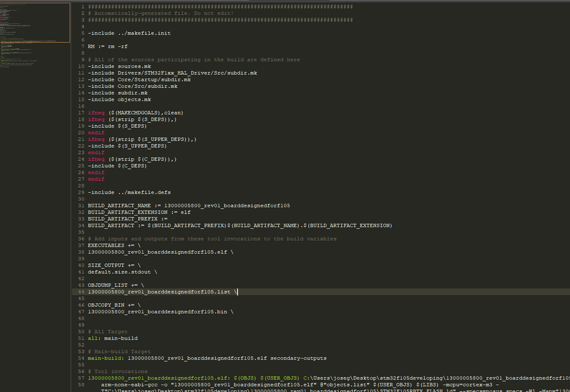Click the 'SIZE_OUTPUT += \' line
The height and width of the screenshot is (392, 570).
[114, 265]
